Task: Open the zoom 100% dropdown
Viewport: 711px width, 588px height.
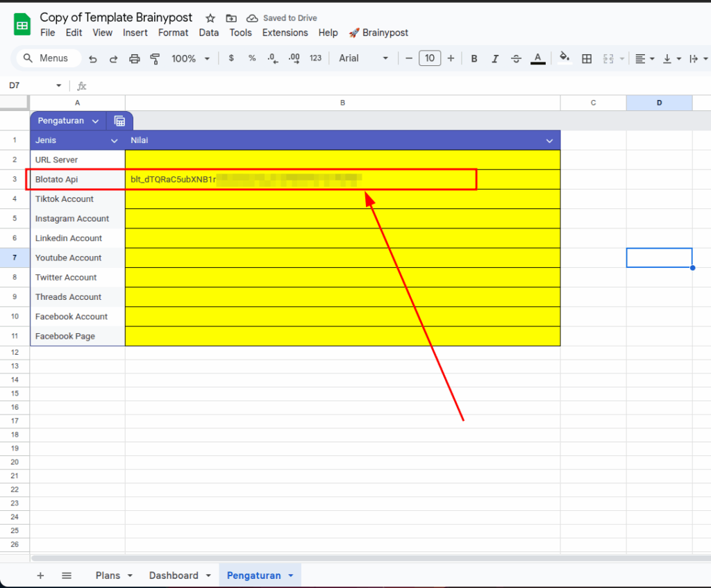Action: [190, 59]
